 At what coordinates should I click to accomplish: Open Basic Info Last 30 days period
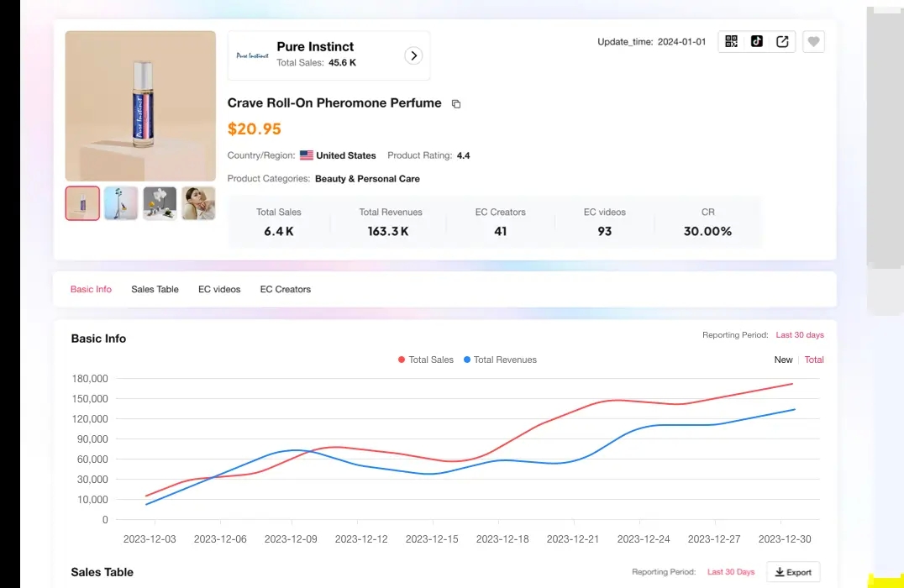click(799, 335)
